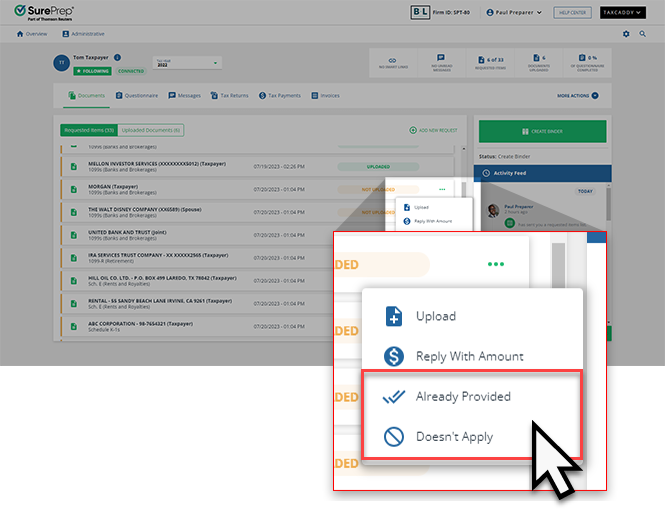Switch to the Messages tab
665x512 pixels.
[184, 95]
